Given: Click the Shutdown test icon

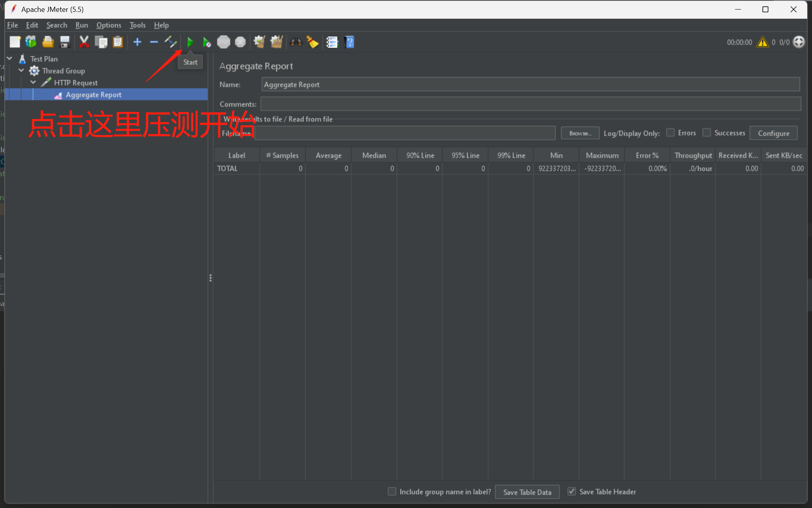Looking at the screenshot, I should click(x=240, y=42).
